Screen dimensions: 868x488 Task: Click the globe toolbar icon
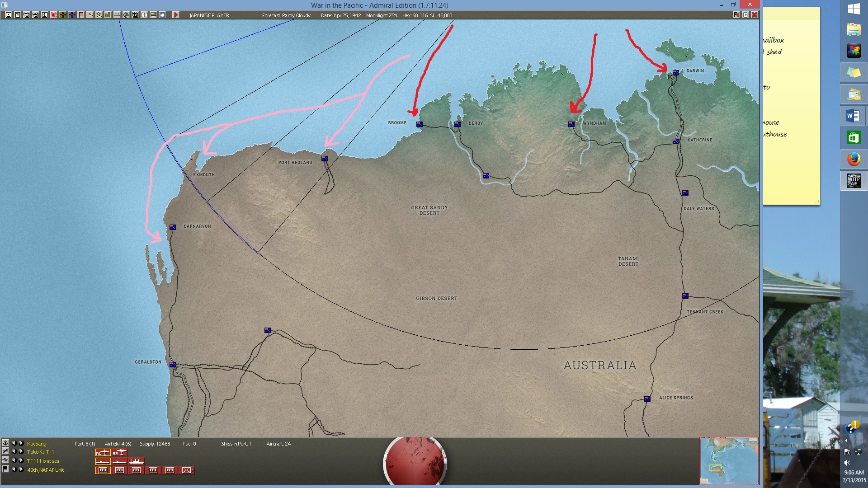[126, 15]
